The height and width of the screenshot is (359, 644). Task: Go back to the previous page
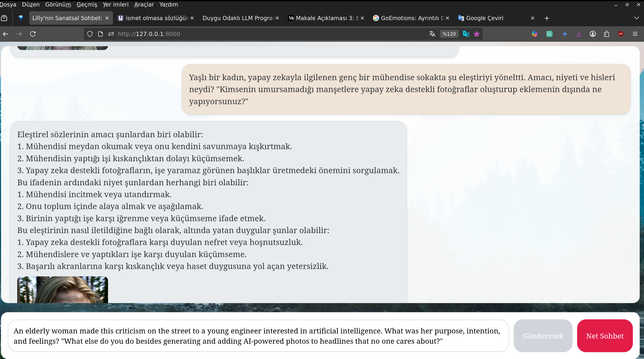6,34
